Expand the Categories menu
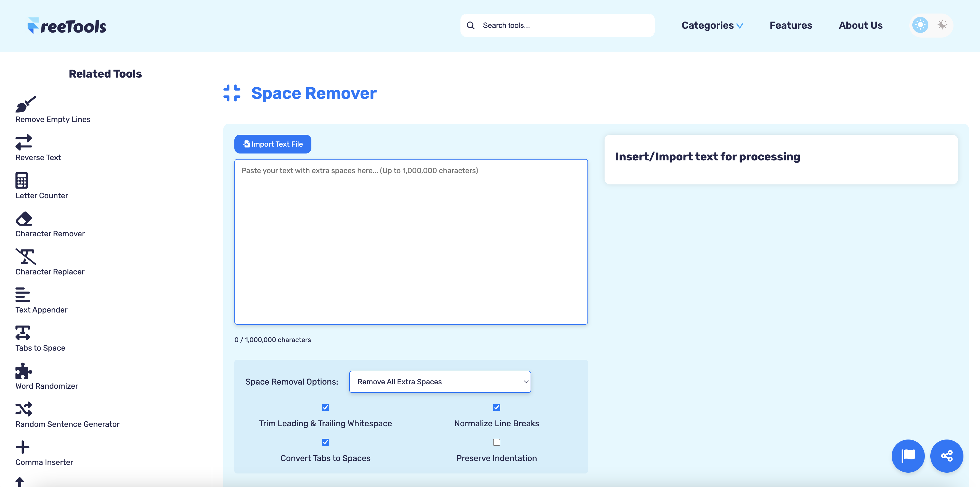980x487 pixels. 712,25
